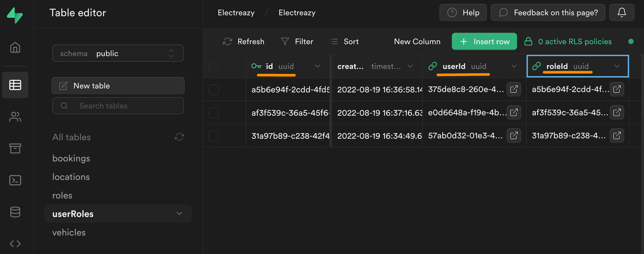Open foreign key link for userId 375de8c8

tap(514, 89)
